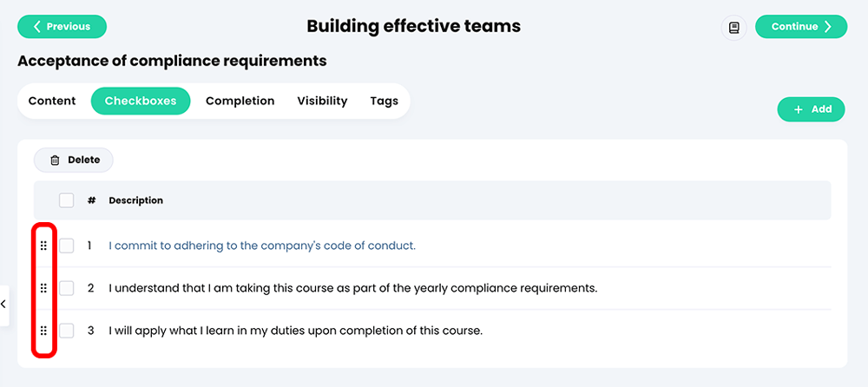Switch to the Content tab
Screen dimensions: 868x387
52,101
